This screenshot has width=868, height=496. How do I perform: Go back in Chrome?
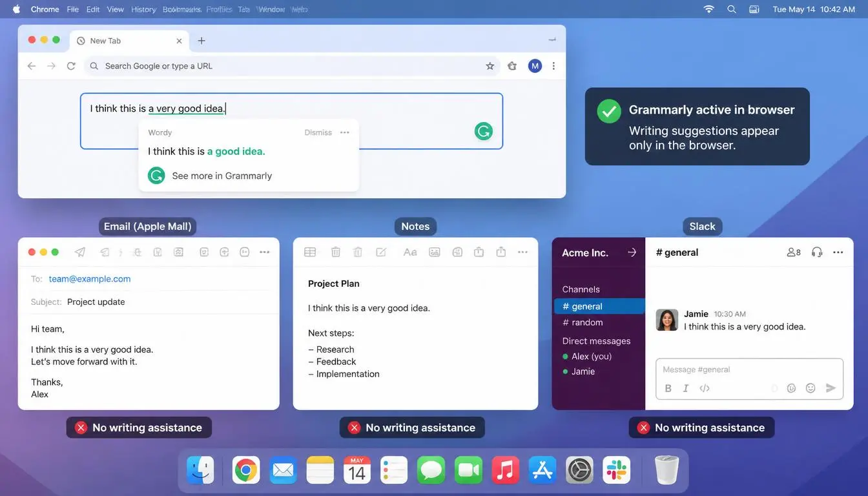click(x=32, y=66)
